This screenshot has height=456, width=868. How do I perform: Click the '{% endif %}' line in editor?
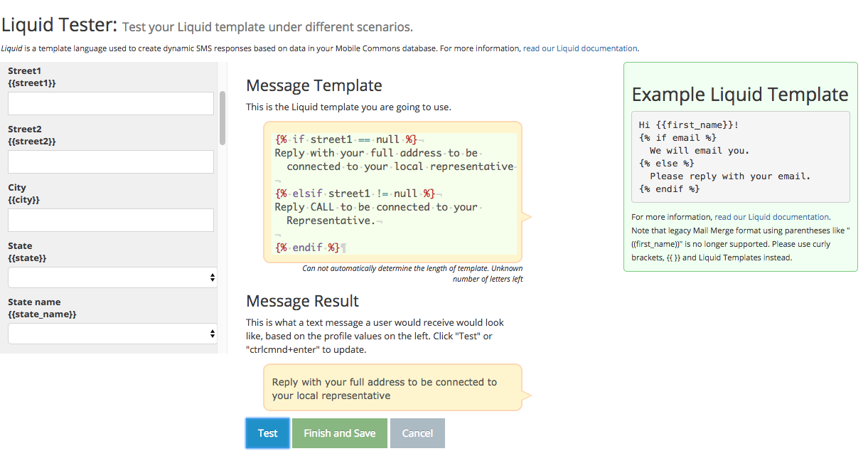[x=308, y=248]
